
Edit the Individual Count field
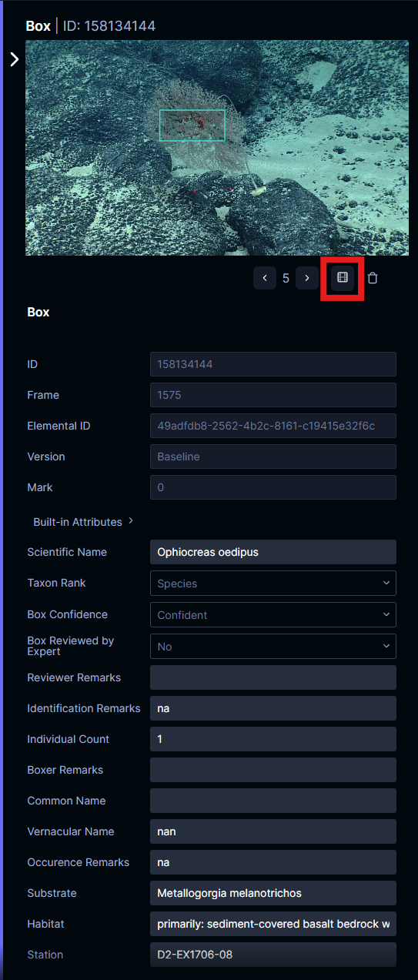click(x=273, y=739)
